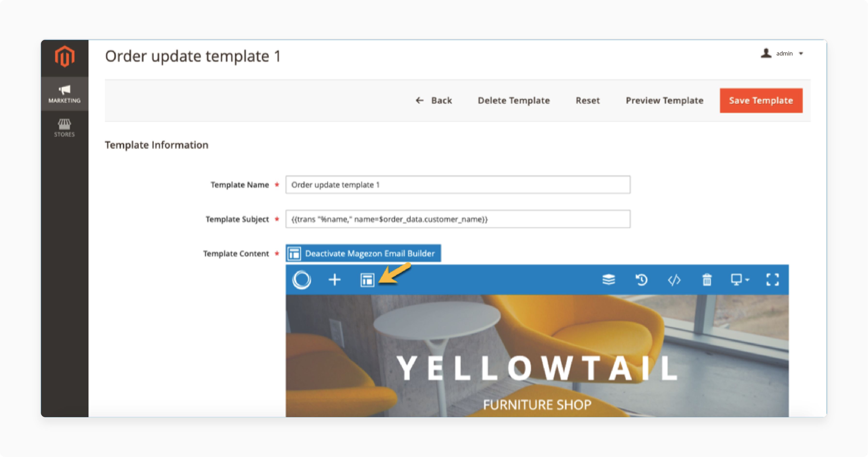Click Delete Template button
The width and height of the screenshot is (868, 457).
click(x=513, y=101)
